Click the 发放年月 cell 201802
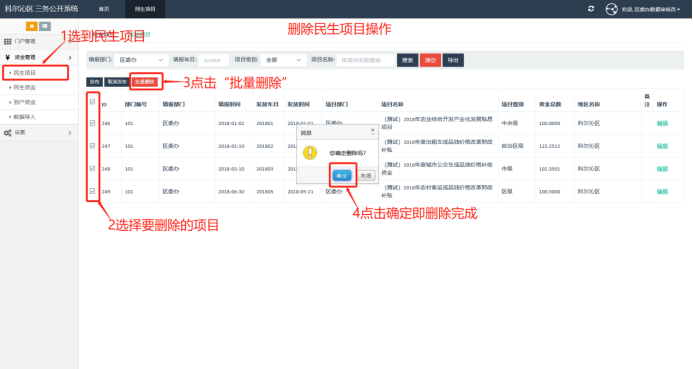The width and height of the screenshot is (693, 369). click(265, 146)
